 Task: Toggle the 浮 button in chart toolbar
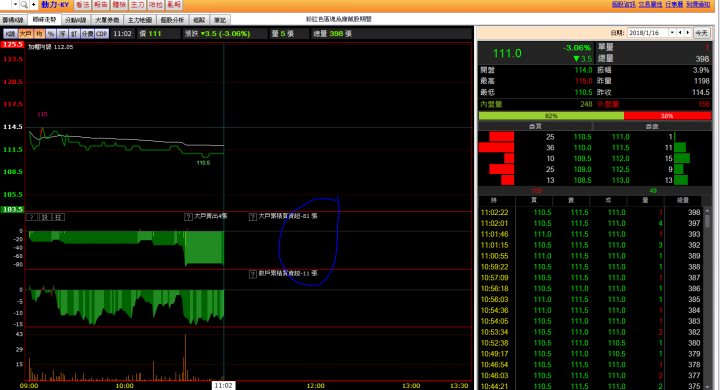[62, 34]
